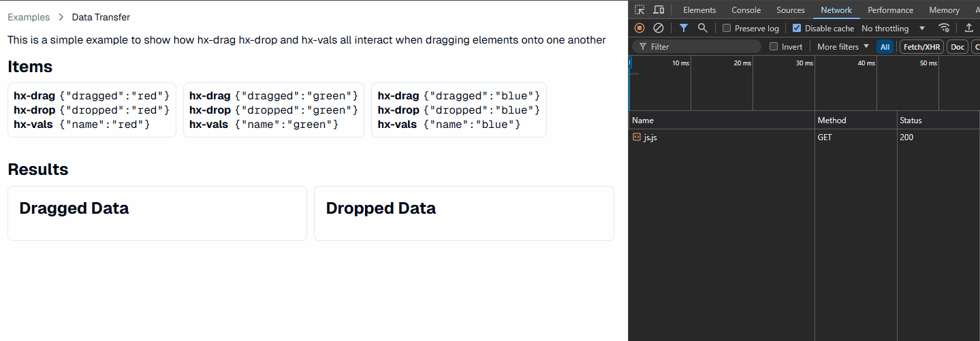
Task: Open the No throttling dropdown
Action: click(x=894, y=29)
